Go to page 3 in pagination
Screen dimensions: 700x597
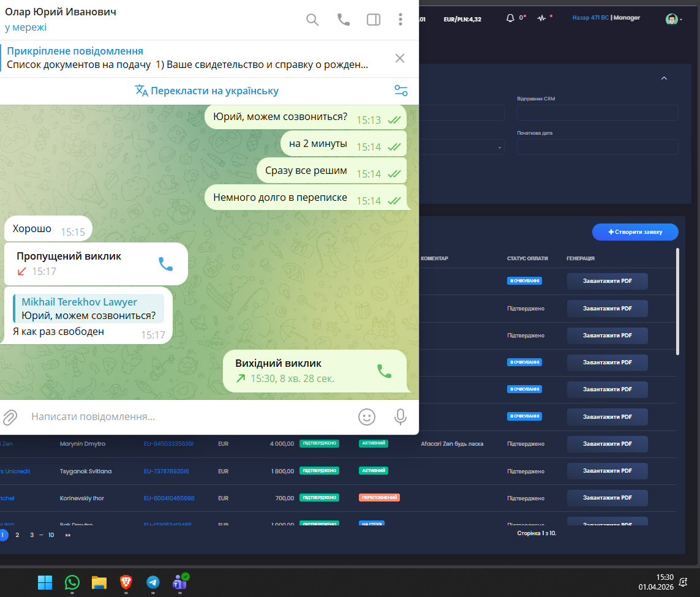32,535
